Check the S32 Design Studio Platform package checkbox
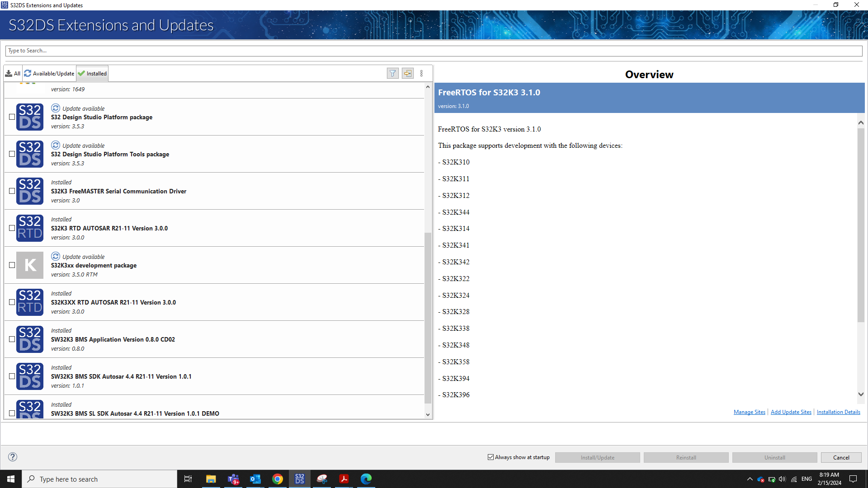Viewport: 868px width, 488px height. [x=12, y=117]
